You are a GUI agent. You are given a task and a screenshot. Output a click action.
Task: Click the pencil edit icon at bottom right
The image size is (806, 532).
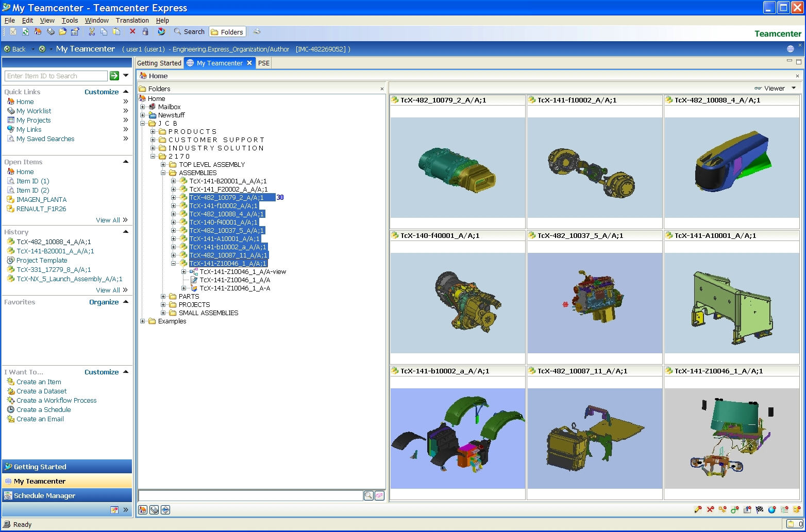pyautogui.click(x=698, y=510)
